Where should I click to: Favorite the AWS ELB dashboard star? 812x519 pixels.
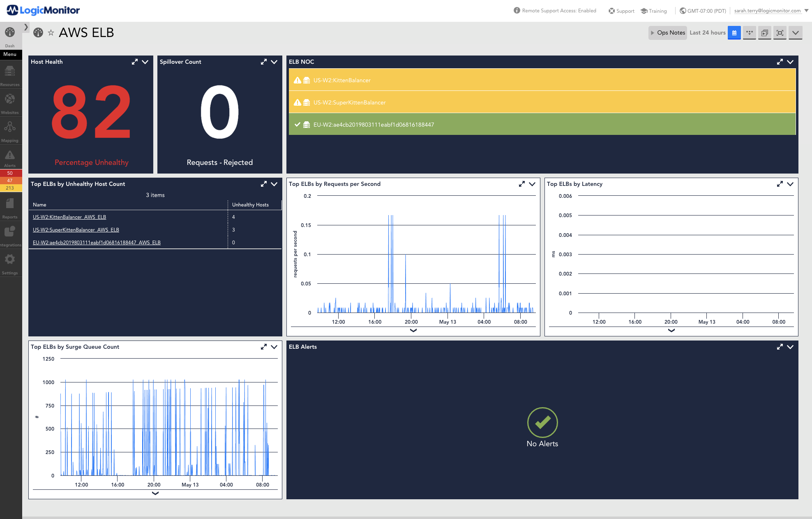pos(51,32)
